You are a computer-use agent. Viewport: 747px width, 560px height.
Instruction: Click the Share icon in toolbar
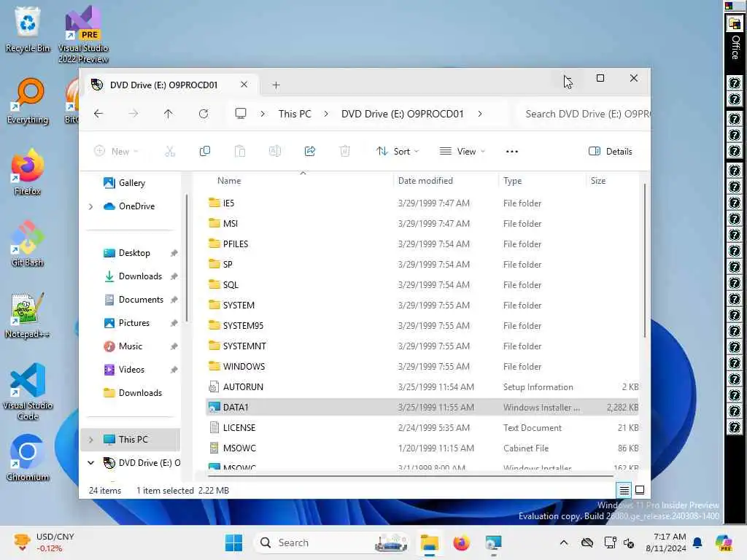[x=309, y=152]
